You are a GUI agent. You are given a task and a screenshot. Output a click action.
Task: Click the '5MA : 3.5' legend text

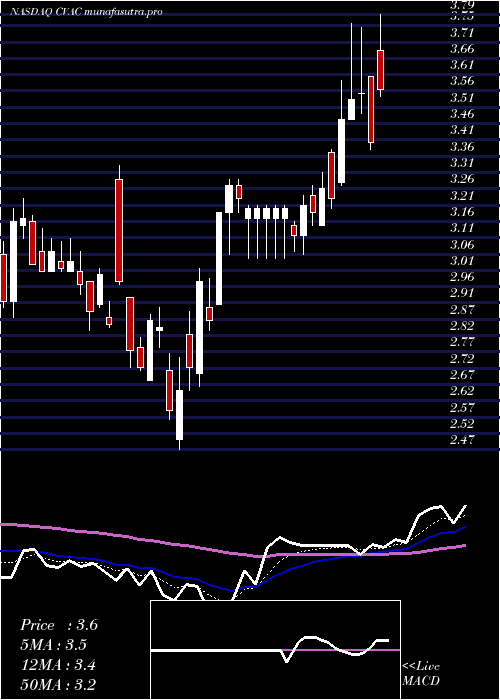(54, 645)
